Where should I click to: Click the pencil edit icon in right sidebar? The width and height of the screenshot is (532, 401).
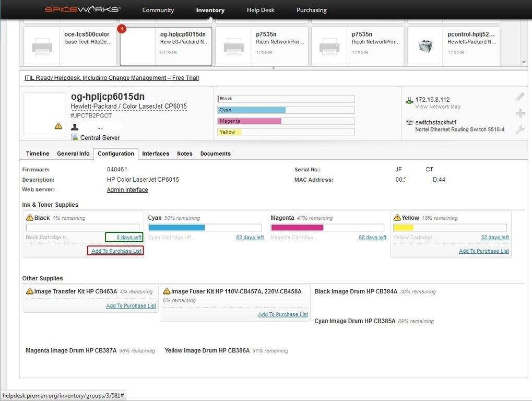pos(519,96)
